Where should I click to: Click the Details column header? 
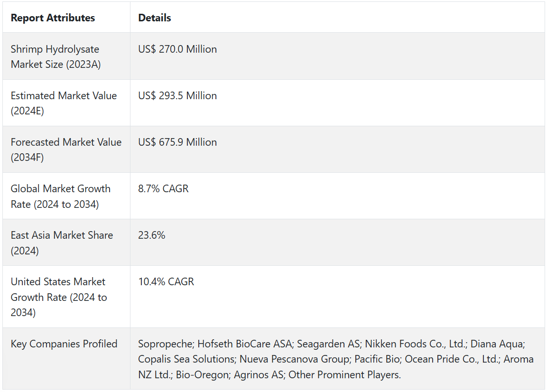(x=155, y=18)
